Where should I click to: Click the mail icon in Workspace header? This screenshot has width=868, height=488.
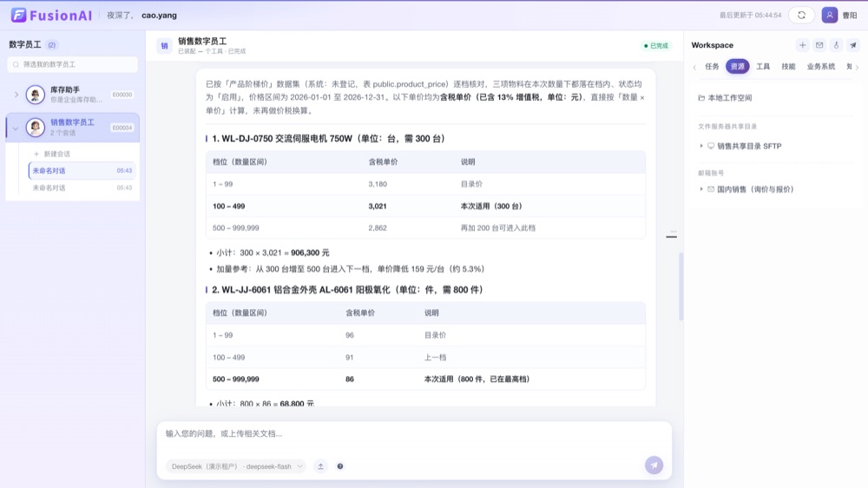[819, 45]
